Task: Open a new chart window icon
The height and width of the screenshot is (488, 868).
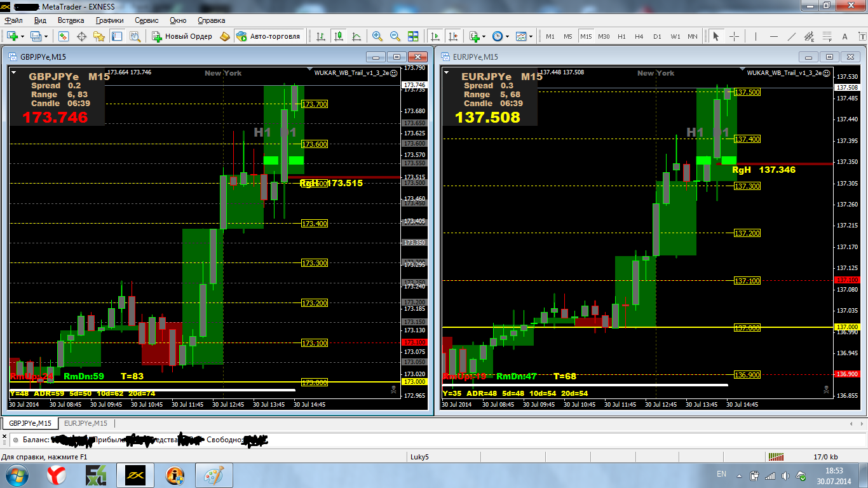Action: (x=13, y=36)
